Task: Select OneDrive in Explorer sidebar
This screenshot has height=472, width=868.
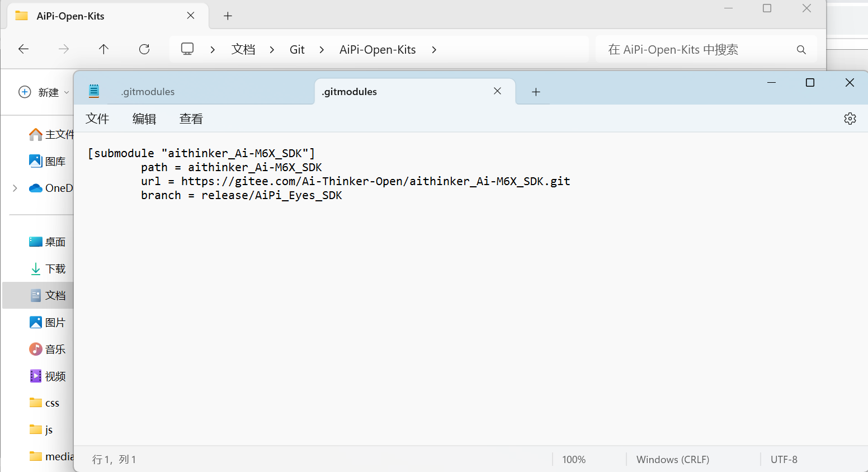Action: pos(51,188)
